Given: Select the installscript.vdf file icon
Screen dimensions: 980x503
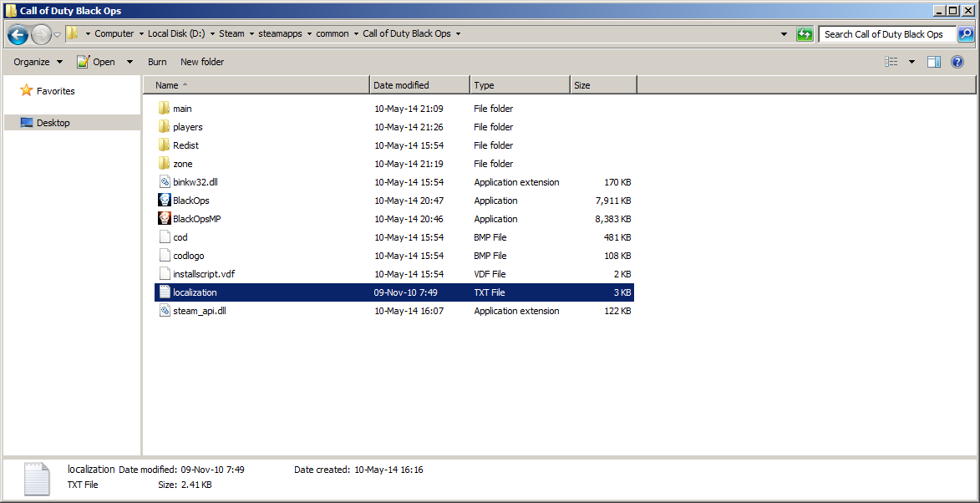Looking at the screenshot, I should [164, 274].
